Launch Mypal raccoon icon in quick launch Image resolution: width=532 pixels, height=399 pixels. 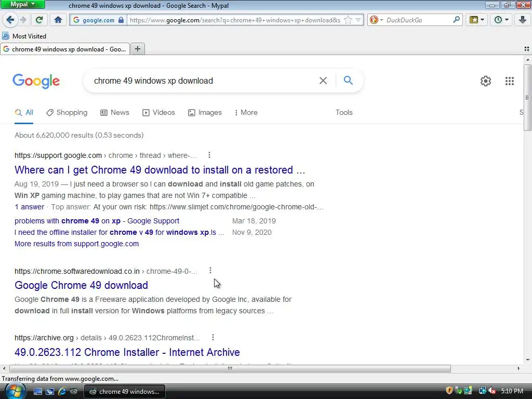[x=74, y=392]
